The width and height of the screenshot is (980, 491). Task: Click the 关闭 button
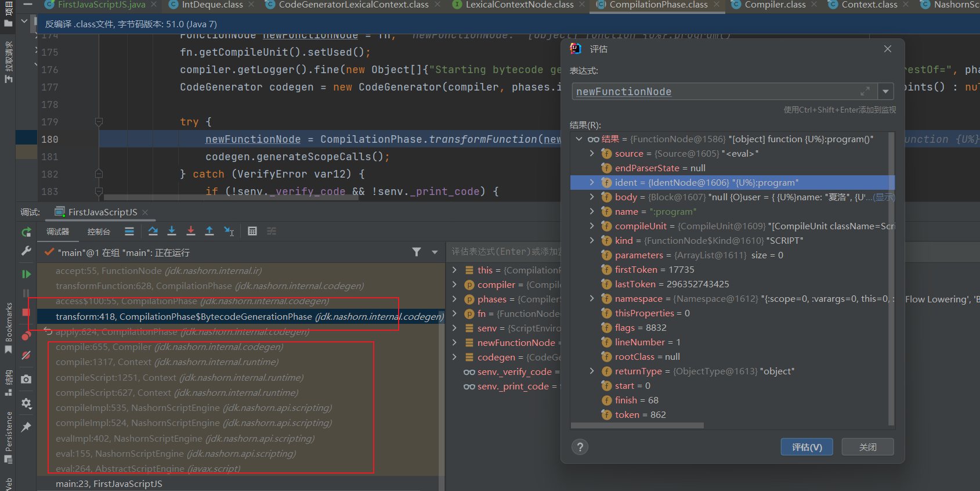[868, 447]
